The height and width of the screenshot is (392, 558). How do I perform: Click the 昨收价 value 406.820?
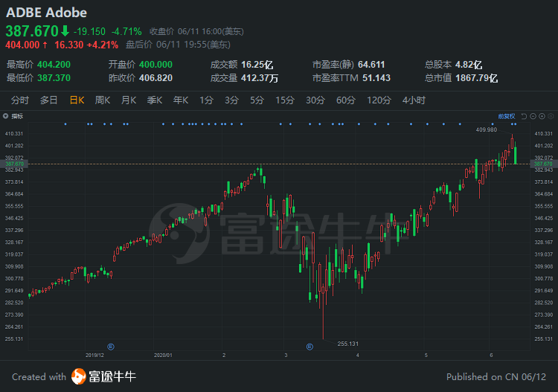point(156,78)
